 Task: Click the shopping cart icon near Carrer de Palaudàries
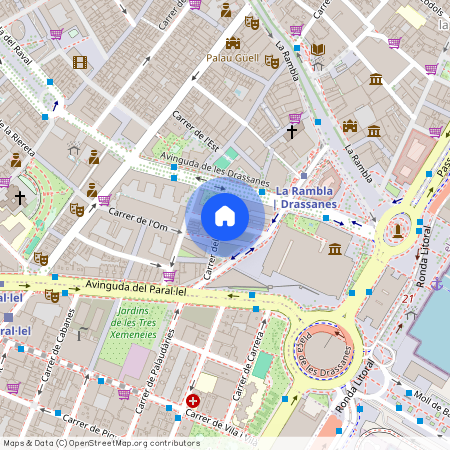point(124,394)
